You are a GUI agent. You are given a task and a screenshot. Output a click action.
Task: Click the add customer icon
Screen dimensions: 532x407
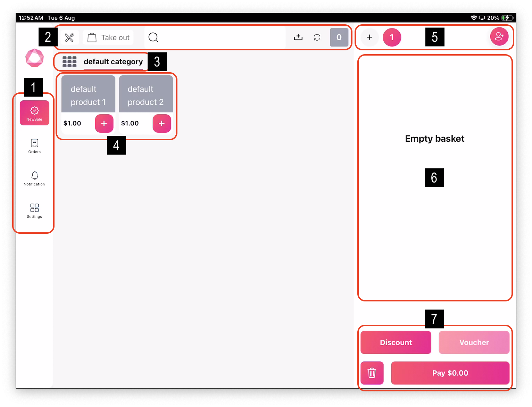click(x=499, y=37)
